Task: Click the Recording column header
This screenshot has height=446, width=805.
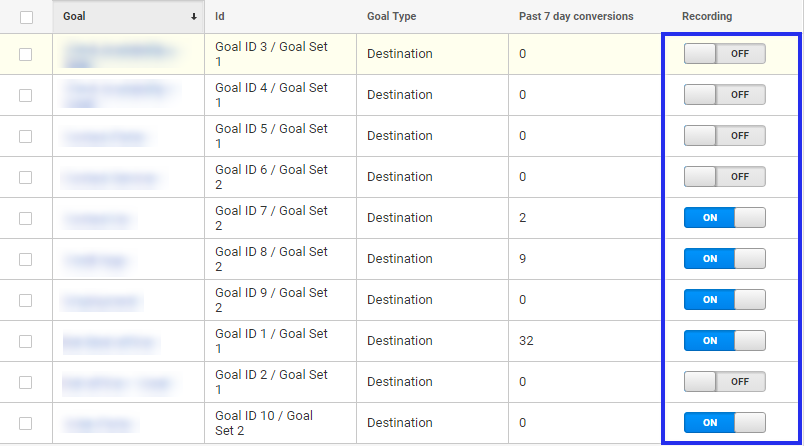Action: (x=706, y=16)
